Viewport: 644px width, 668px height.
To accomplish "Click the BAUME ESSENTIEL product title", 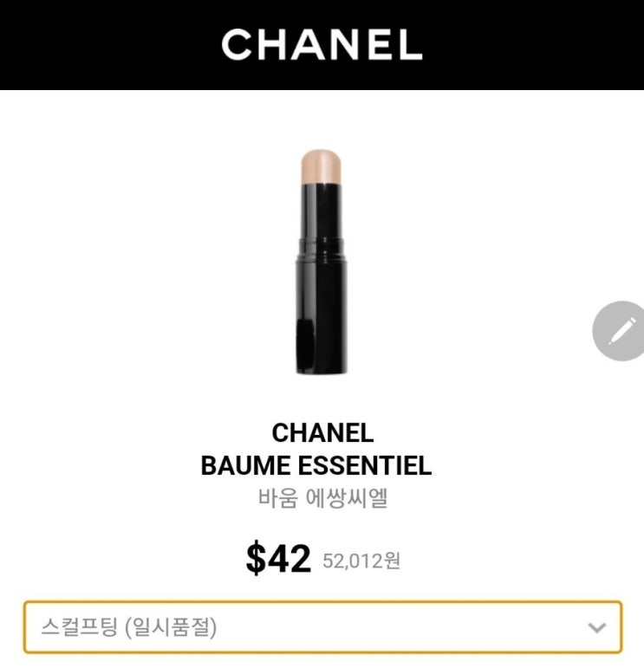I will (316, 465).
